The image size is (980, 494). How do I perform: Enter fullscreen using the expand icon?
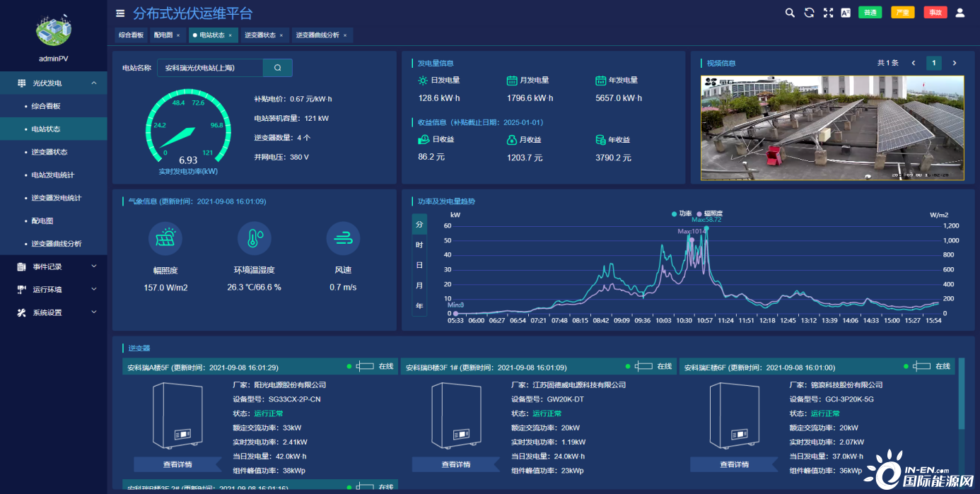(x=828, y=13)
